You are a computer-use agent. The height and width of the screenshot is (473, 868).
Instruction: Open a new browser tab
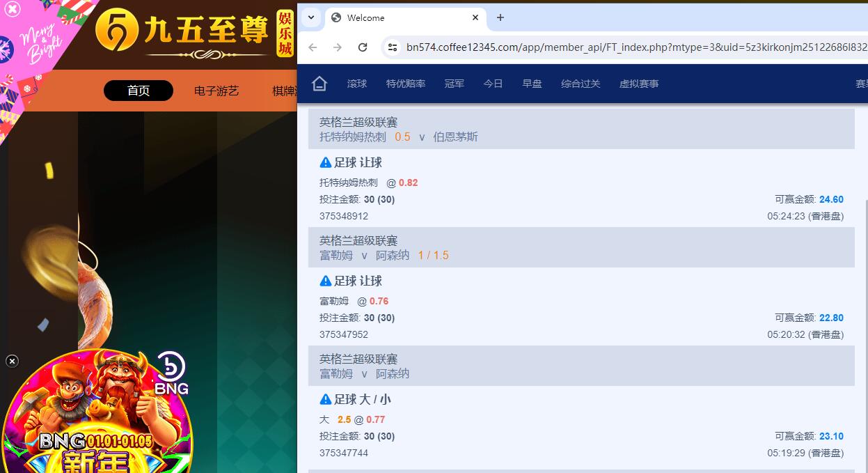coord(500,17)
